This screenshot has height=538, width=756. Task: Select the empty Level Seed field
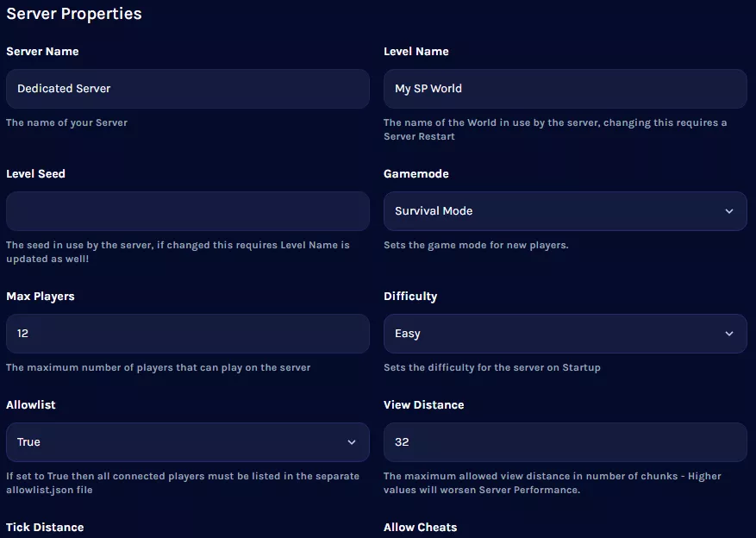click(x=188, y=211)
